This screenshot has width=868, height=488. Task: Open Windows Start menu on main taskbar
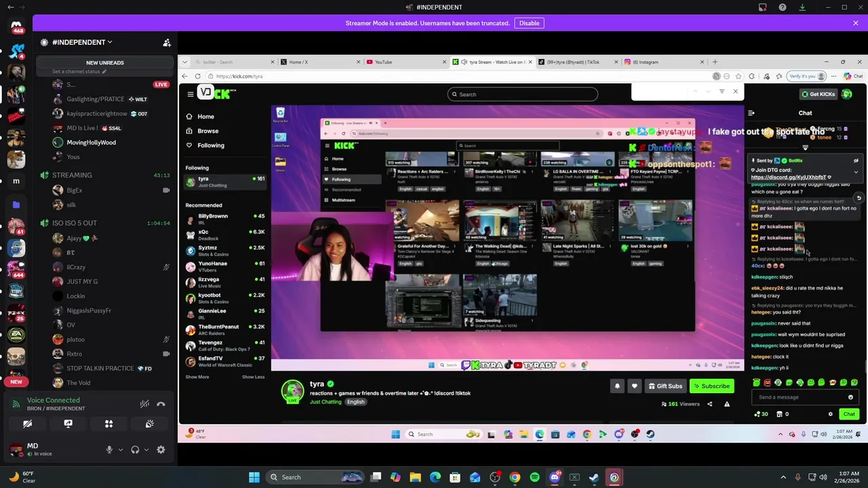pyautogui.click(x=254, y=477)
